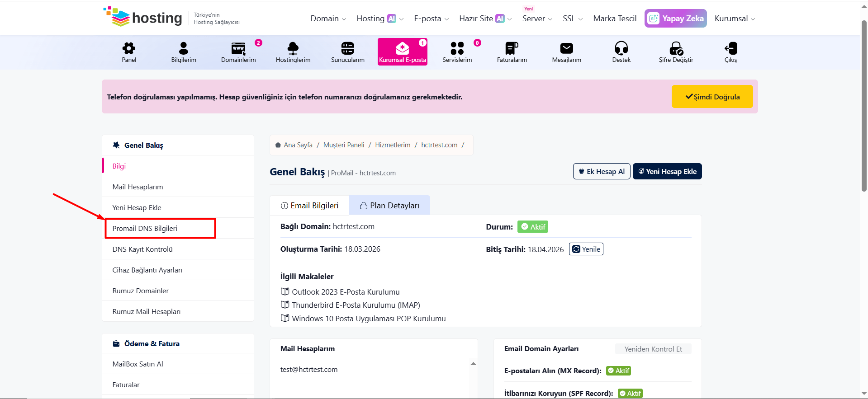Expand the Server dropdown menu
Screen dimensions: 868x399
(x=537, y=19)
